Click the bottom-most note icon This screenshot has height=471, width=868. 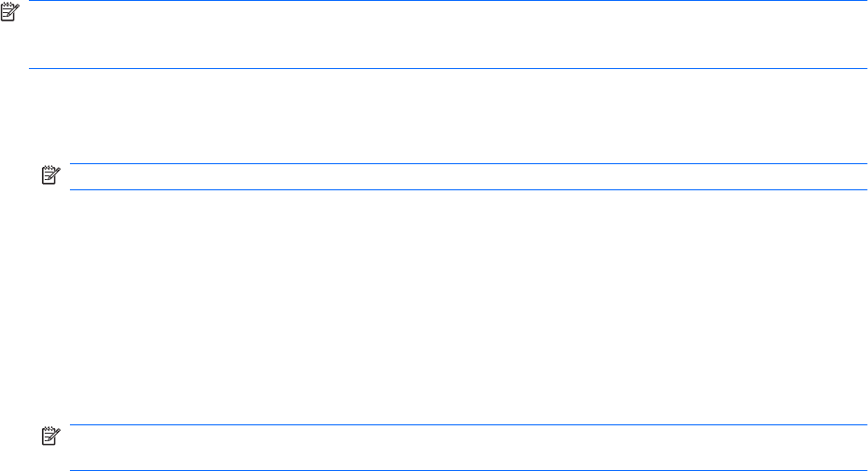(49, 435)
